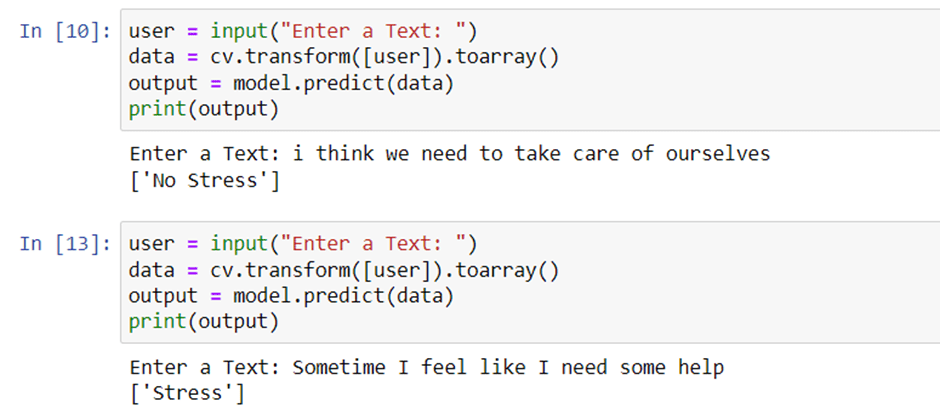Click print(output) line in cell 13
Image resolution: width=940 pixels, height=419 pixels.
tap(204, 322)
